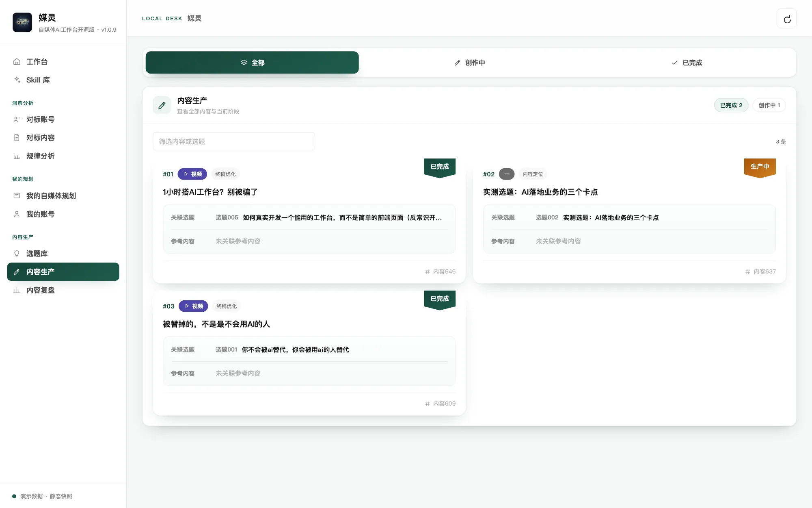
Task: Select 内容生产 sidebar item
Action: 63,272
